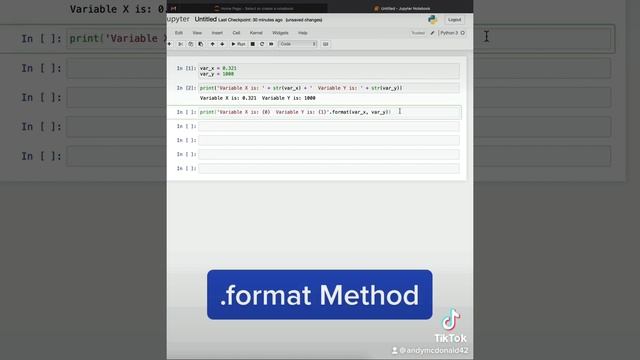Click the Last Checkpoint status text
640x360 pixels.
pyautogui.click(x=250, y=20)
